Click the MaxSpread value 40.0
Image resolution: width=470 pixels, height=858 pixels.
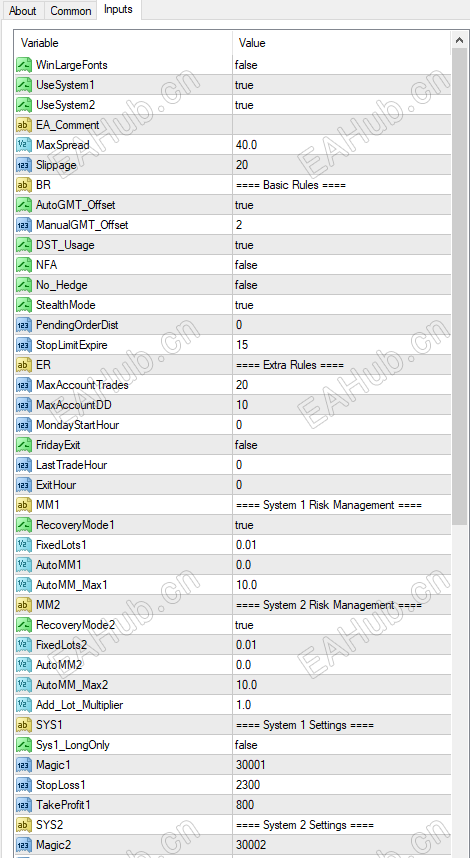246,145
